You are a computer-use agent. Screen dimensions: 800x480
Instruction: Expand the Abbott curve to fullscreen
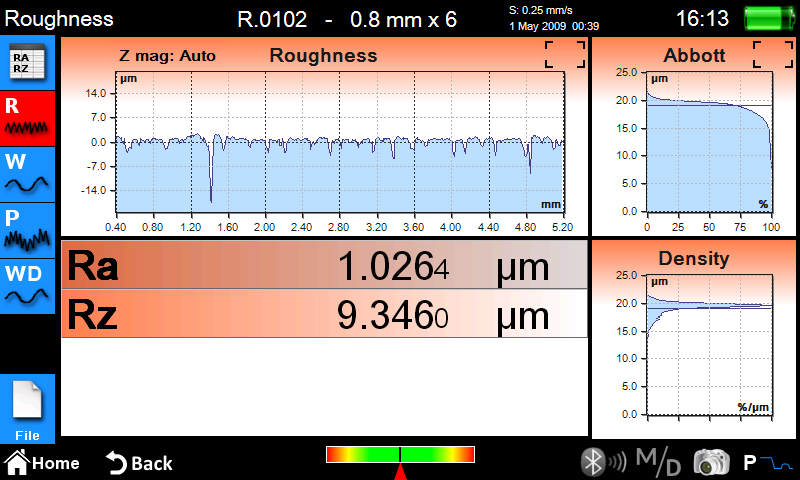[x=772, y=55]
